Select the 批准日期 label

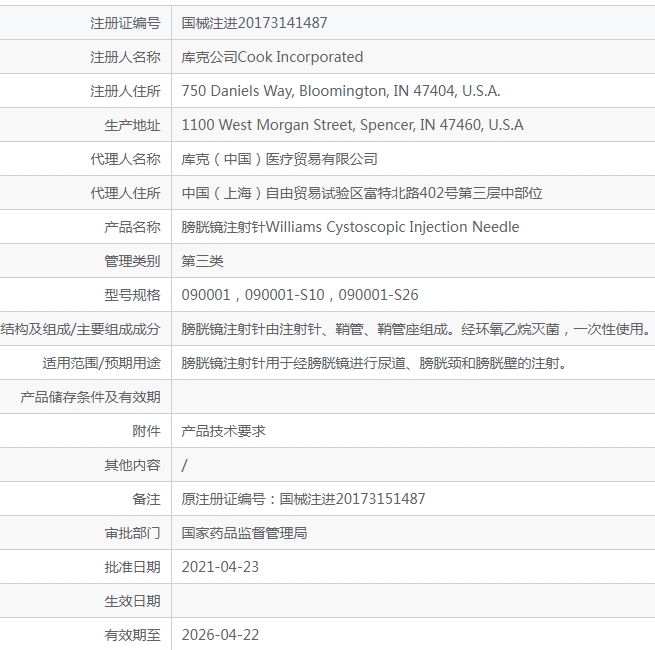[132, 567]
